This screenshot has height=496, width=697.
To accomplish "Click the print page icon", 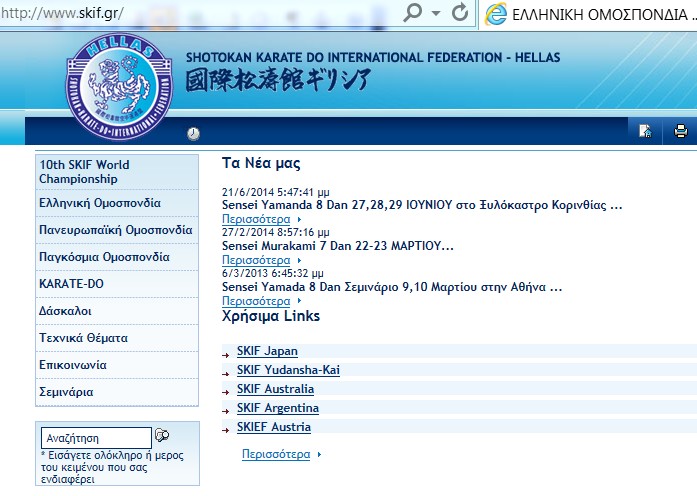I will pyautogui.click(x=680, y=131).
